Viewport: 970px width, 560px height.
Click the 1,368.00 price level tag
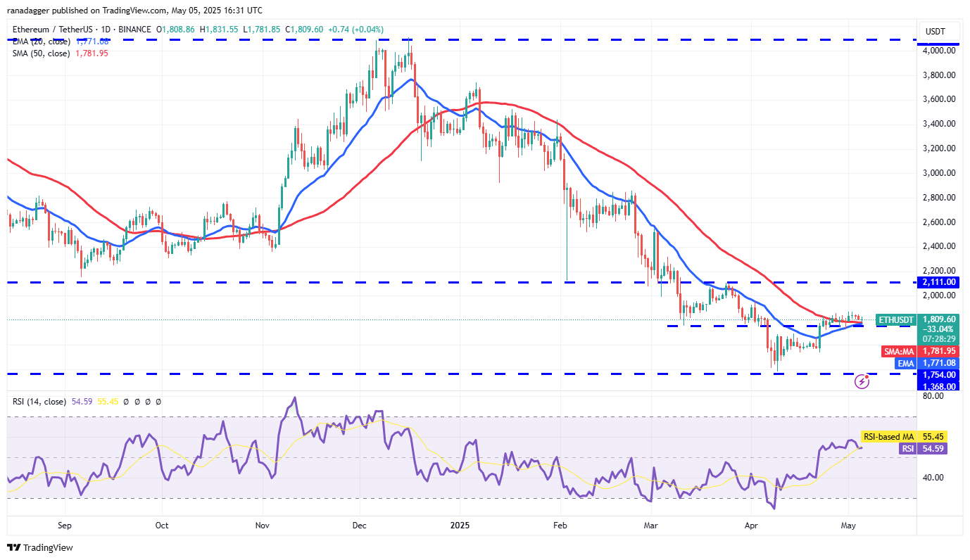938,386
